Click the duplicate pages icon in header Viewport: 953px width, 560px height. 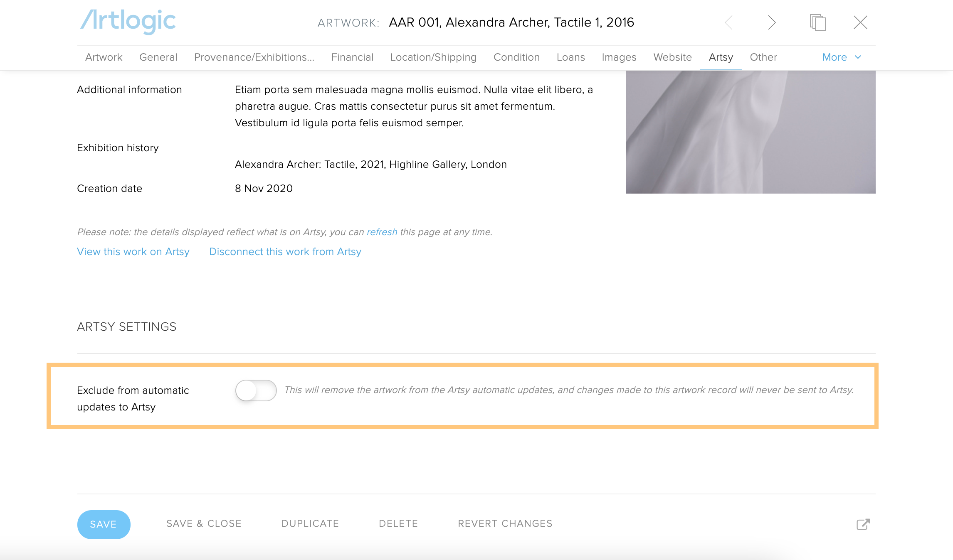pos(817,22)
